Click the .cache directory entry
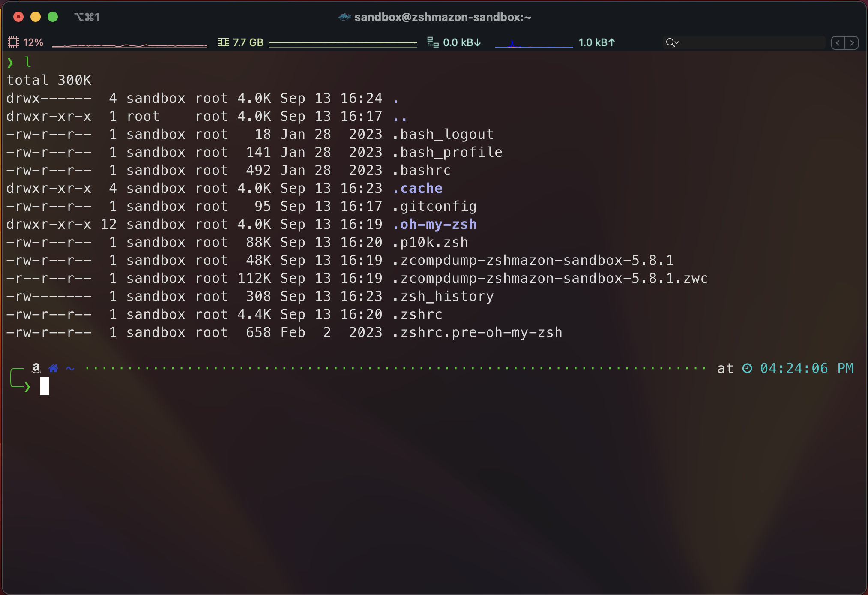 pyautogui.click(x=418, y=188)
